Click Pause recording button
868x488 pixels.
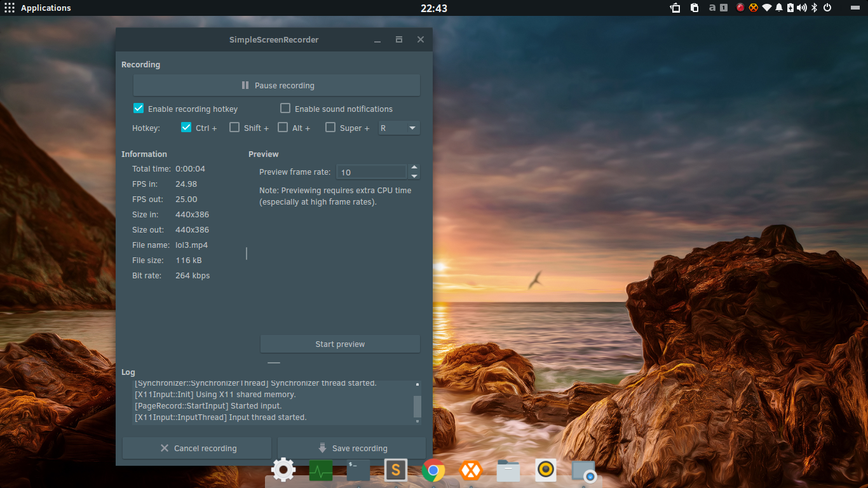click(277, 85)
